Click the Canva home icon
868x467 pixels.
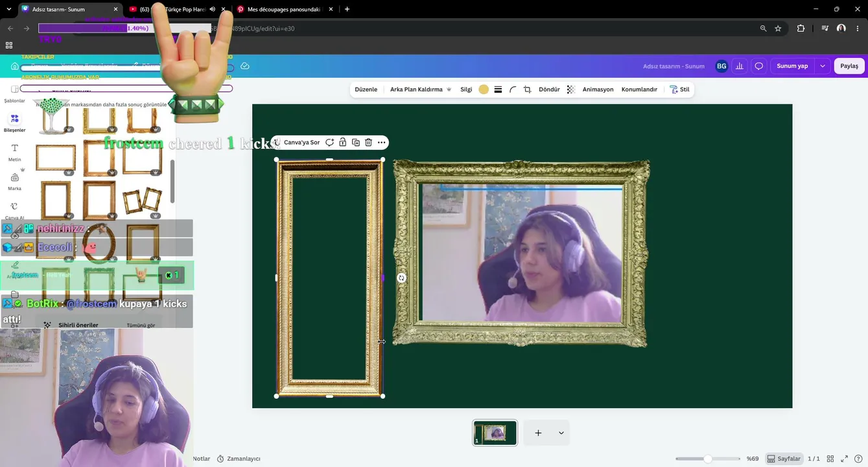[14, 66]
